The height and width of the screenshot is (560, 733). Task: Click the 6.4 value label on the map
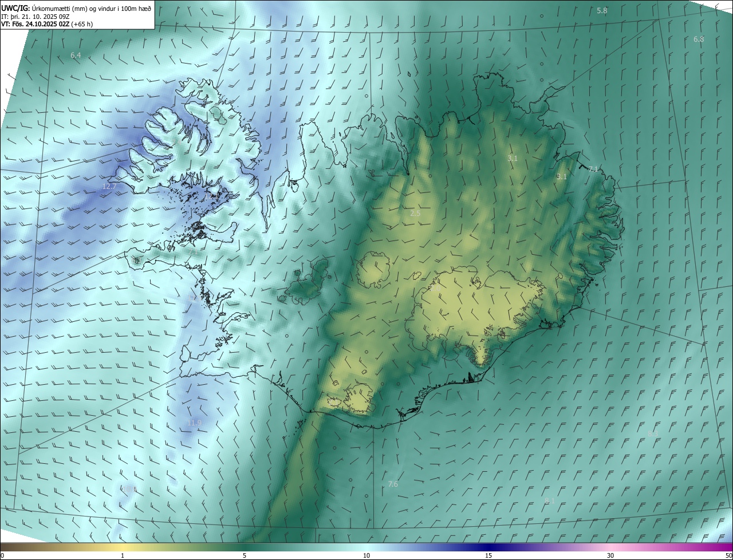[76, 56]
